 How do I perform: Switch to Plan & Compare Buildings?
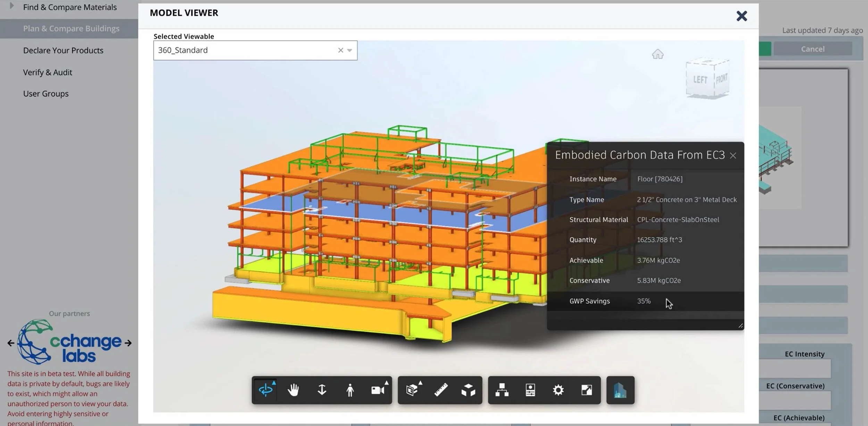pyautogui.click(x=71, y=28)
